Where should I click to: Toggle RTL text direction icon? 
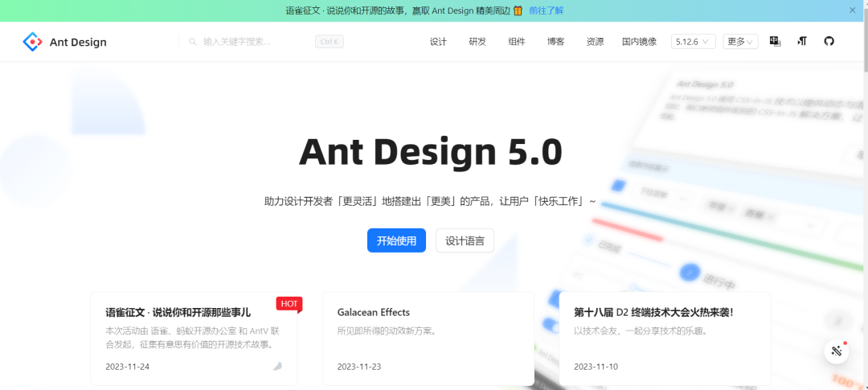coord(801,42)
